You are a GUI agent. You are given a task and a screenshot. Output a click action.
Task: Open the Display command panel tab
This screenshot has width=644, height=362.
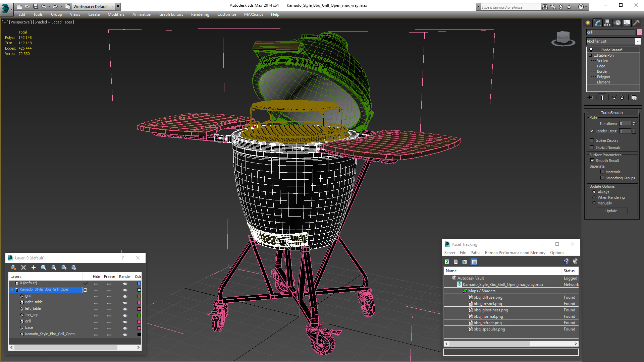[627, 23]
